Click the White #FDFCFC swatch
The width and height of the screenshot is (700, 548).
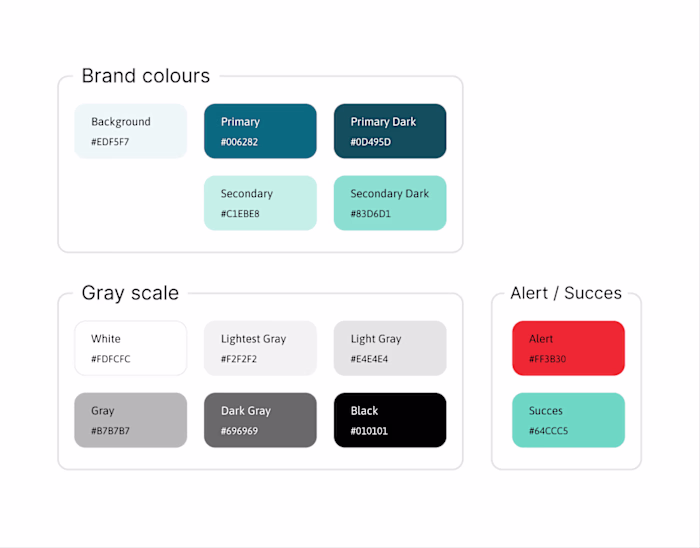[130, 348]
